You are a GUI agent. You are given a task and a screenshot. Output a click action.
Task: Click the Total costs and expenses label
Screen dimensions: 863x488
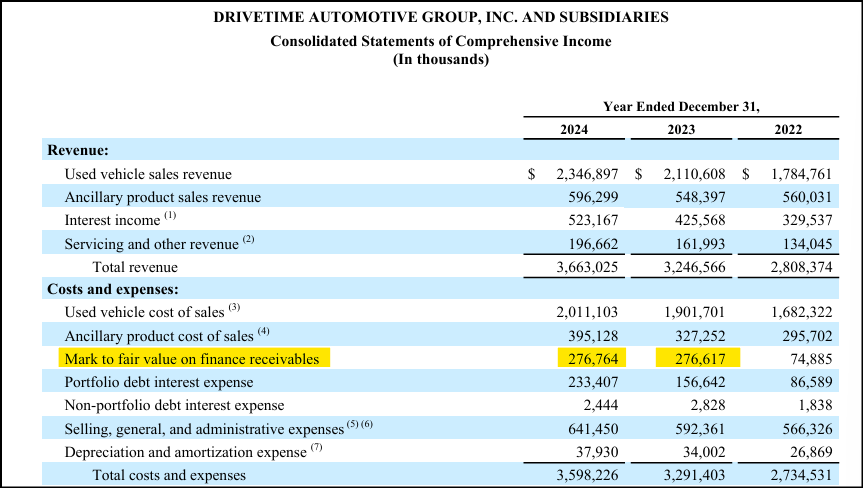pos(169,475)
